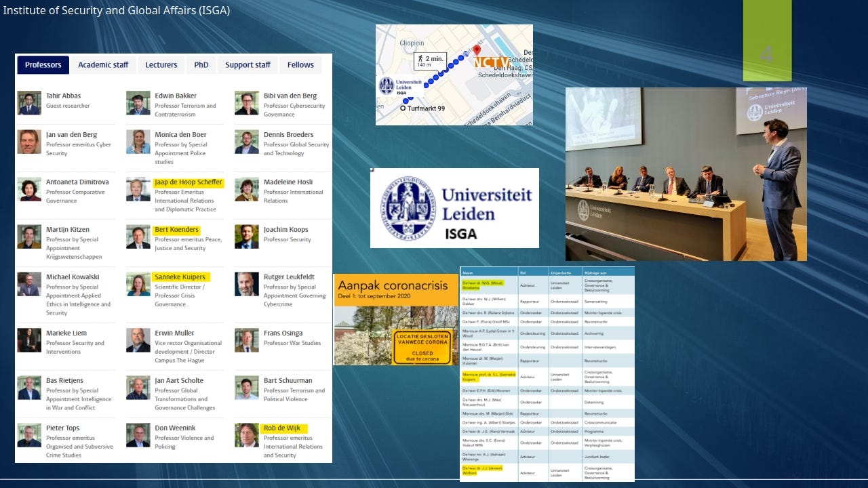The width and height of the screenshot is (868, 488).
Task: Click Bart Schuurman's name
Action: pos(288,380)
